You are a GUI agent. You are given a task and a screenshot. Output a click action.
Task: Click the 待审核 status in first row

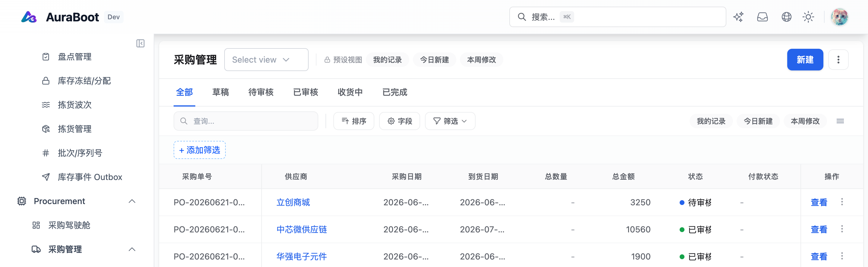pos(696,202)
